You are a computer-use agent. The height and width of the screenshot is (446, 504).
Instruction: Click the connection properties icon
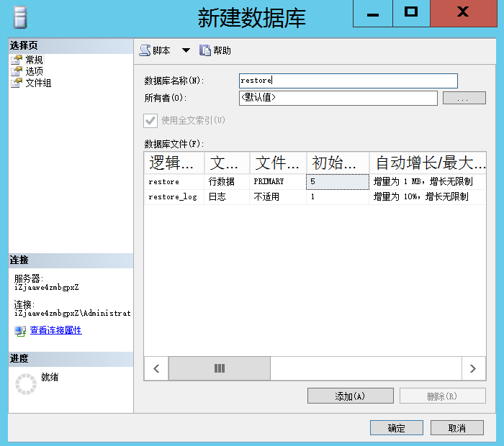(x=20, y=331)
